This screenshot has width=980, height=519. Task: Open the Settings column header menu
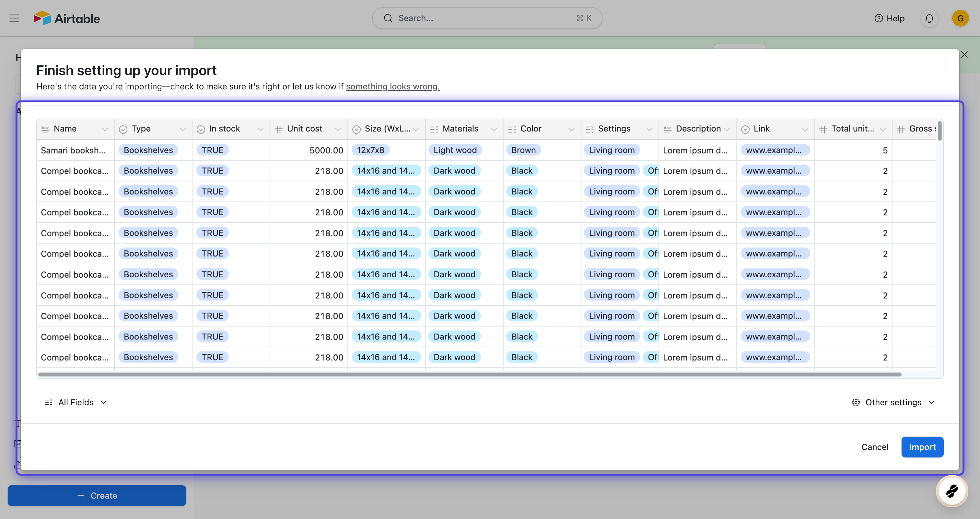coord(649,129)
